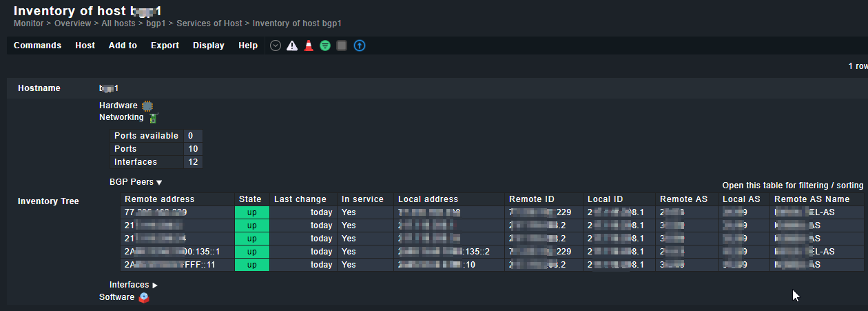
Task: Open the Host menu
Action: pos(85,46)
